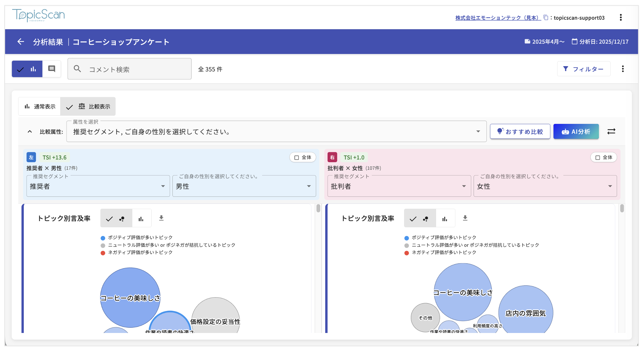Click the back arrow beside 分析結果
This screenshot has width=644, height=352.
click(x=21, y=42)
